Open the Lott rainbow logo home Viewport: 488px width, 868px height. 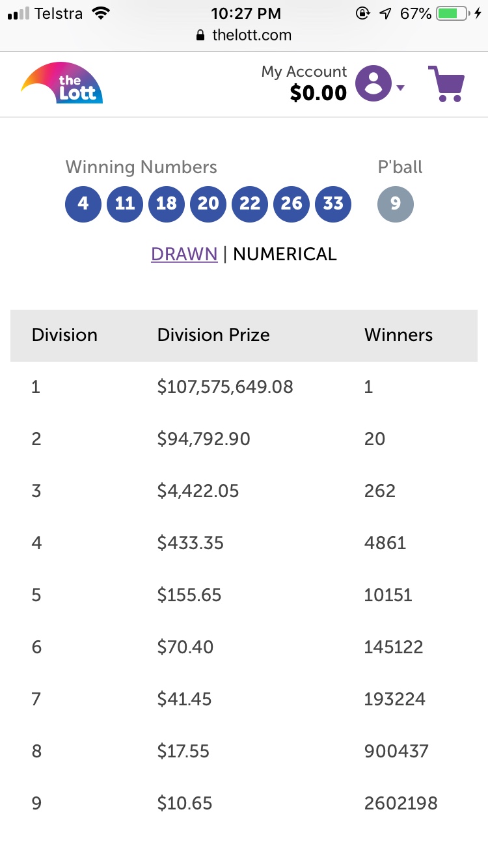coord(62,83)
